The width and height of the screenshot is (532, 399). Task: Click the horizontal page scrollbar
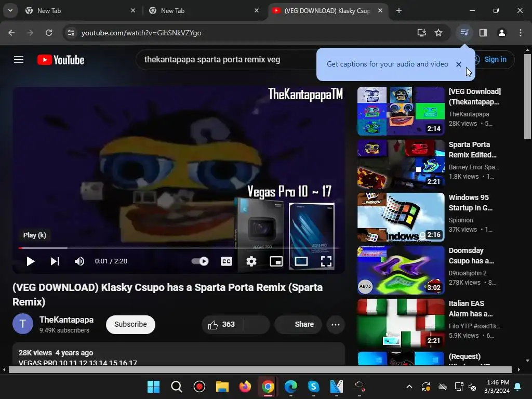260,370
